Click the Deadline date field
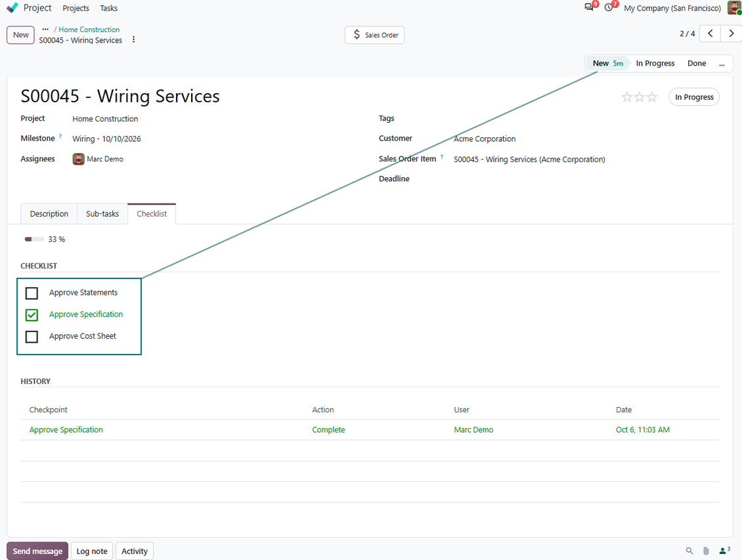Image resolution: width=742 pixels, height=560 pixels. [586, 179]
